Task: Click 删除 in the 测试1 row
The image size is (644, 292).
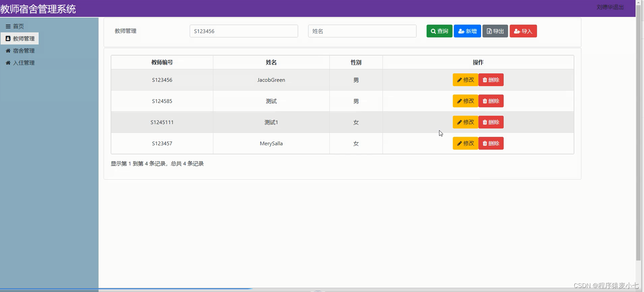Action: tap(491, 122)
